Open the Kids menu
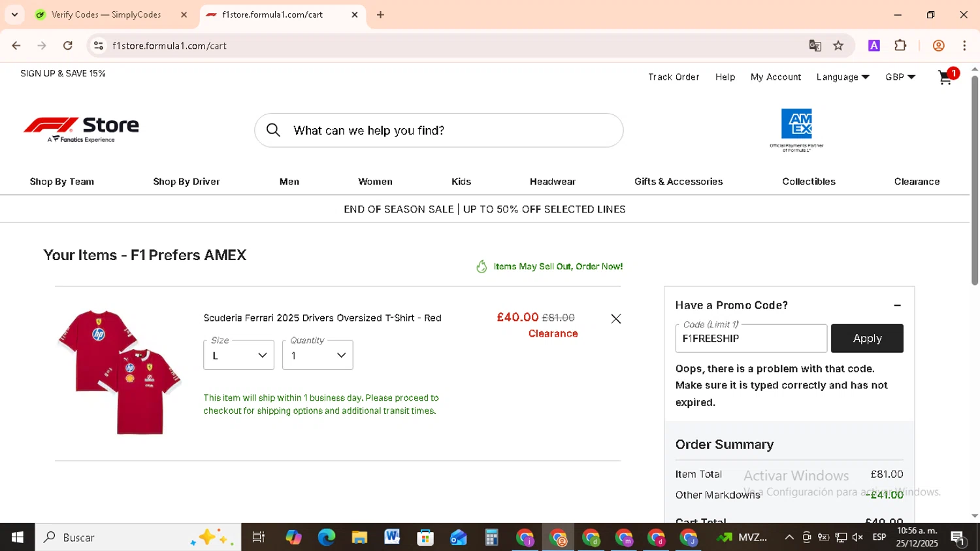Viewport: 980px width, 551px height. [x=461, y=182]
